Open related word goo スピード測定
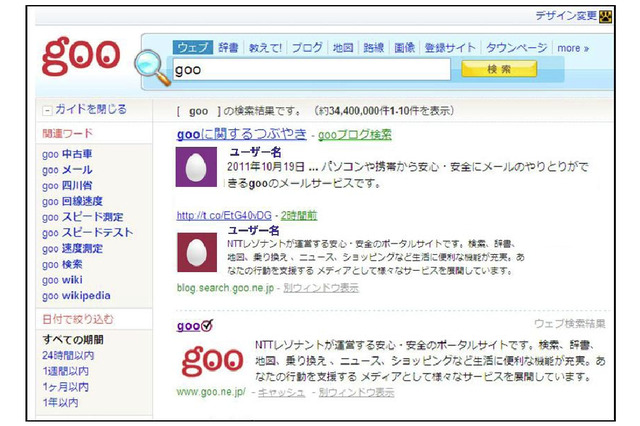640x426 pixels. [82, 217]
